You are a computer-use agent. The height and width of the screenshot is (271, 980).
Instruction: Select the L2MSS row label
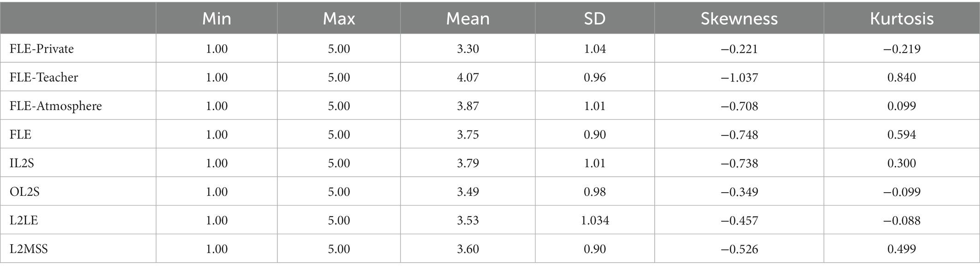(x=29, y=249)
